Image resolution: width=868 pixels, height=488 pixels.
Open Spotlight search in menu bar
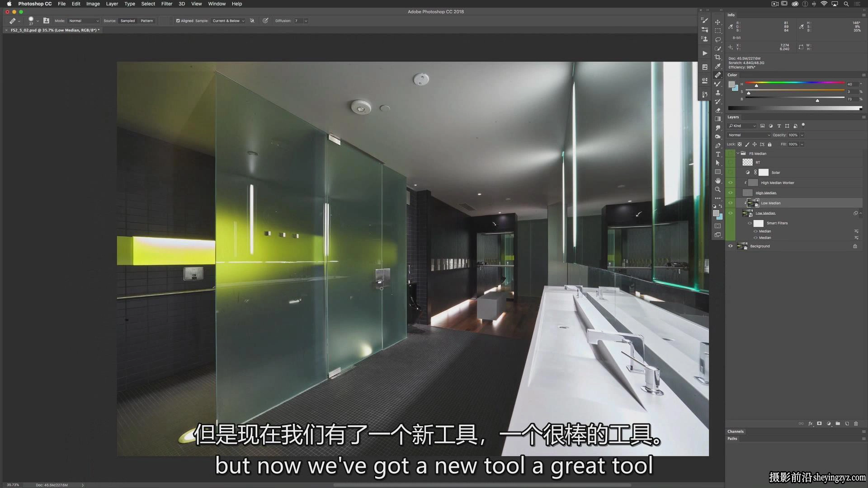pos(846,4)
